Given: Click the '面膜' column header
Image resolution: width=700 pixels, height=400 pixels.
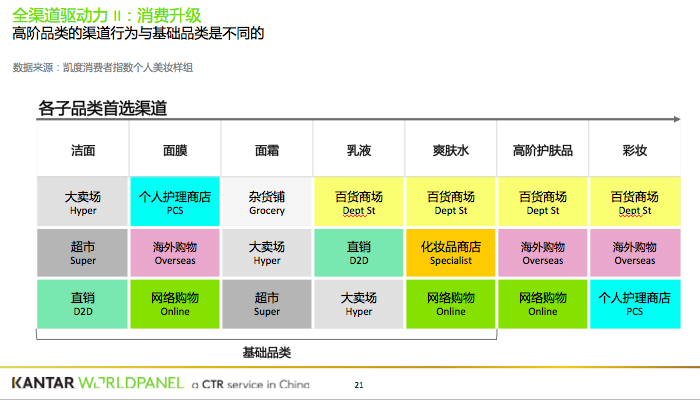Looking at the screenshot, I should click(x=175, y=150).
